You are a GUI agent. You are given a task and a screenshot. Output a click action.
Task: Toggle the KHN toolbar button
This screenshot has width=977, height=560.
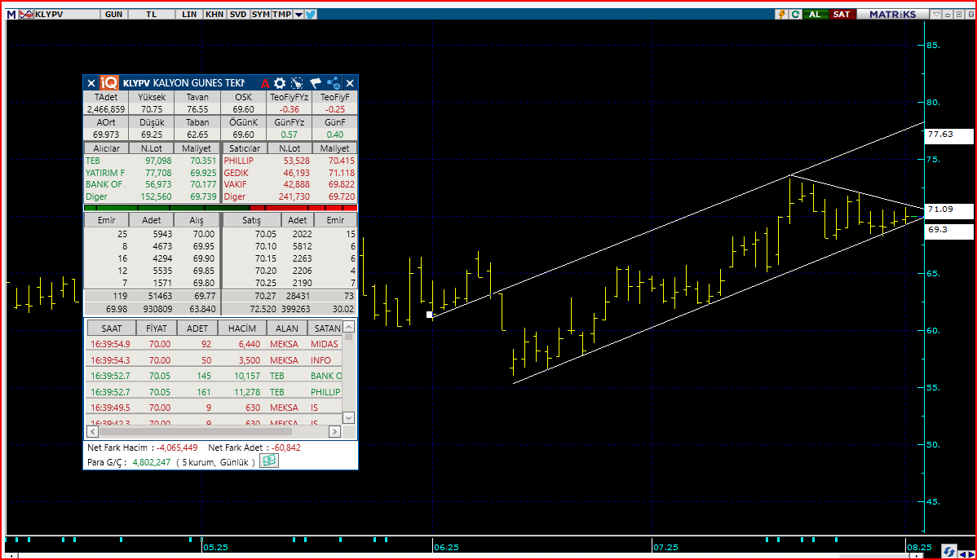click(x=214, y=15)
